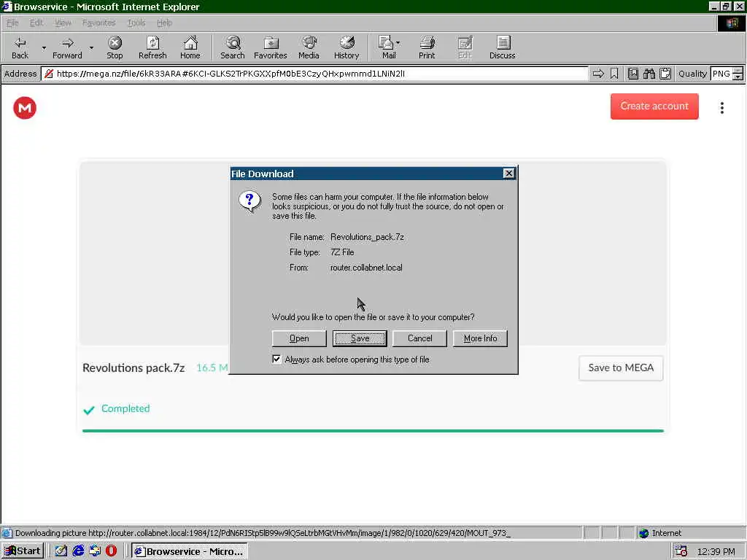Click the Quality PNG field
This screenshot has height=560, width=747.
pyautogui.click(x=721, y=74)
